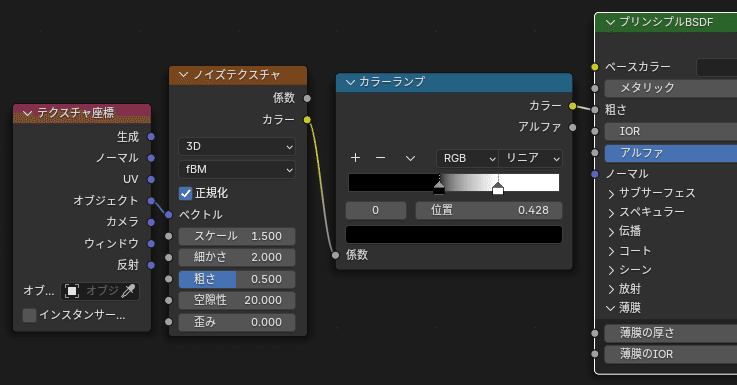Click the black stop color swatch
Viewport: 737px width, 385px height.
pos(454,235)
